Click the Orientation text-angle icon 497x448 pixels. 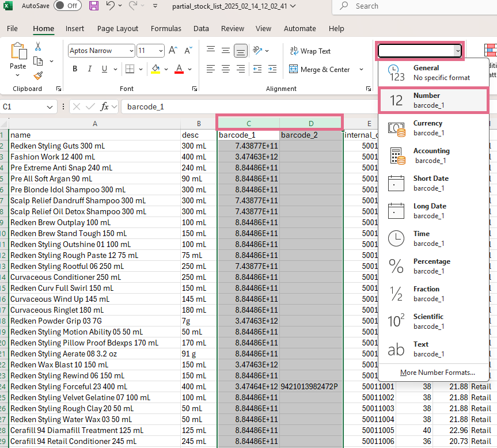click(257, 50)
